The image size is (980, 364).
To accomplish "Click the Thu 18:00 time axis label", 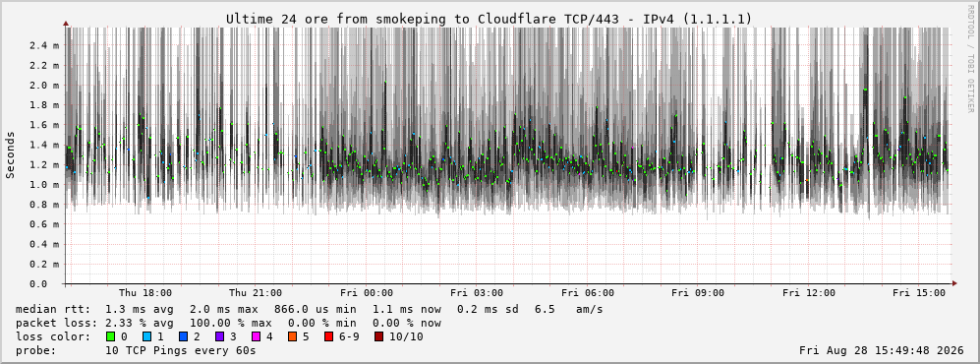I will pos(145,293).
